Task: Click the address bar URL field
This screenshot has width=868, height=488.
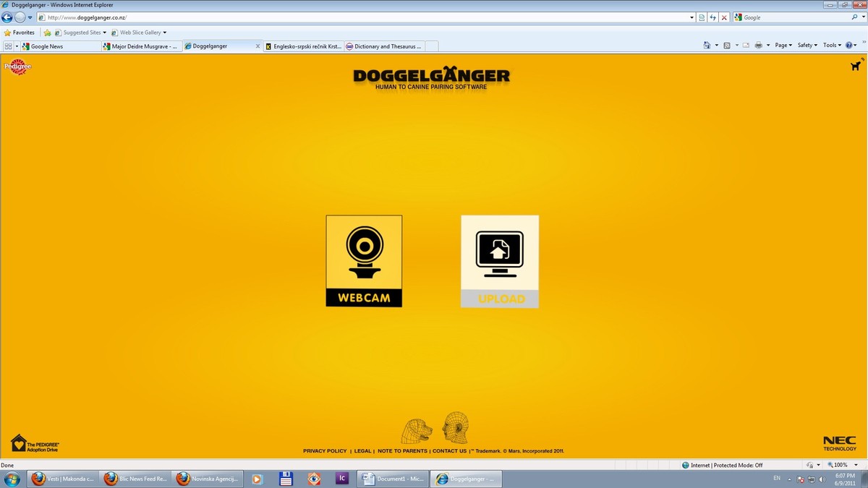Action: tap(365, 17)
